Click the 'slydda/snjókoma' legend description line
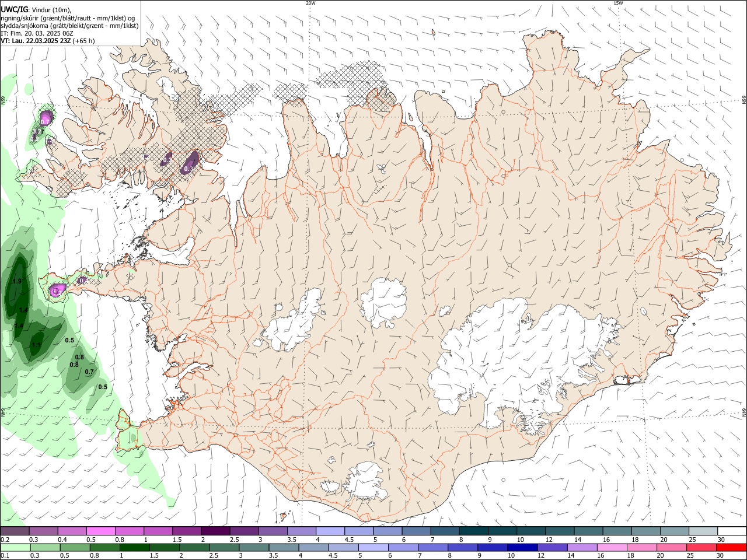Viewport: 747px width, 560px height. pos(69,26)
